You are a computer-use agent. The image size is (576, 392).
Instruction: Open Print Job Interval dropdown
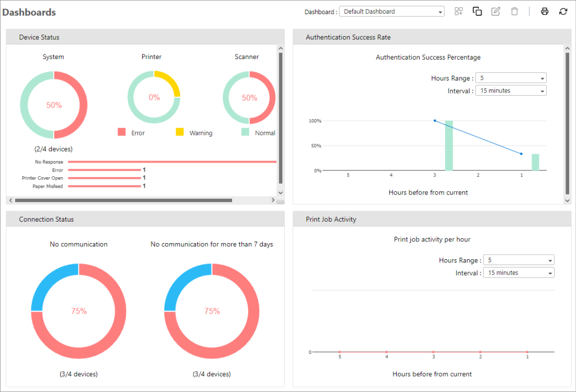pyautogui.click(x=519, y=273)
